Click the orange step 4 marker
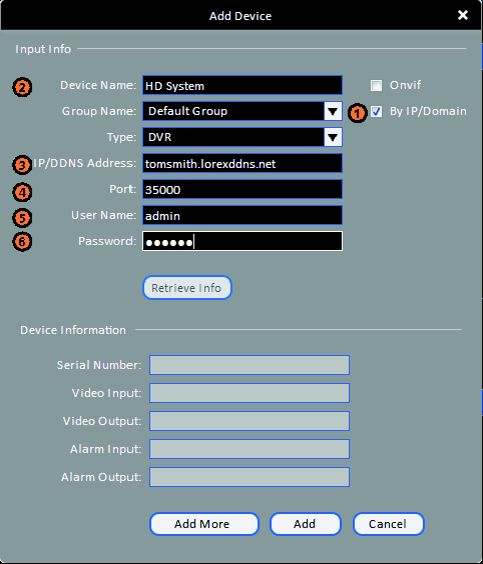Viewport: 483px width, 564px height. pos(22,192)
